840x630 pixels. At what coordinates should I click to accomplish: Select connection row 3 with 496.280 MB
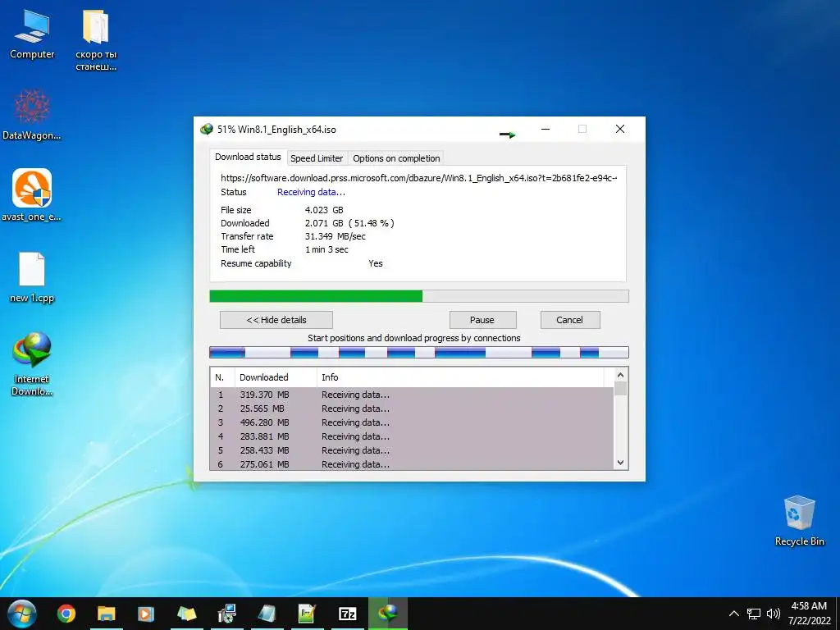tap(412, 422)
